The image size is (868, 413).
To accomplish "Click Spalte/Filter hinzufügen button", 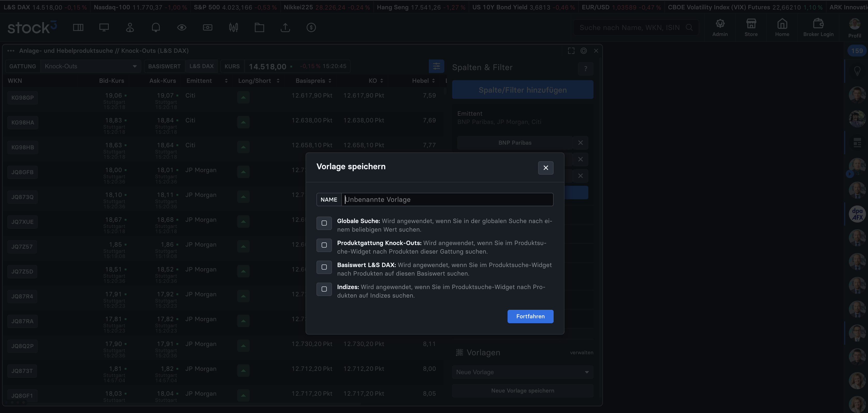I will coord(522,90).
